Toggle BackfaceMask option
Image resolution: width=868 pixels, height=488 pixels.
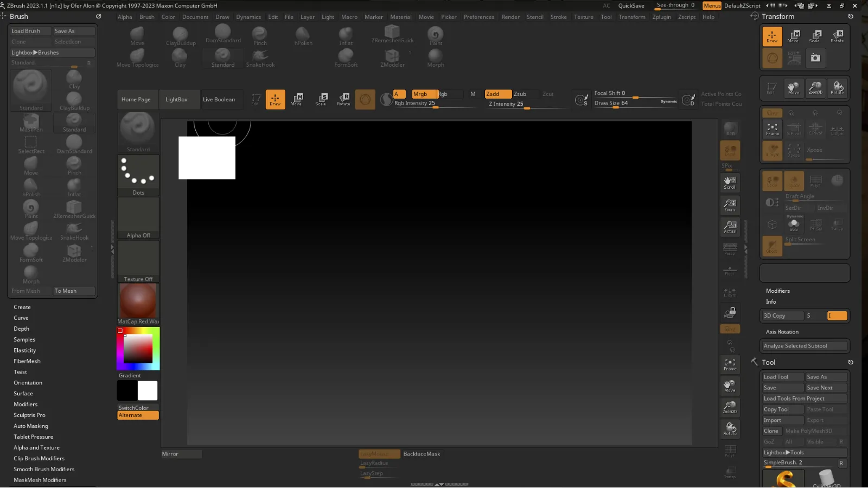coord(422,454)
